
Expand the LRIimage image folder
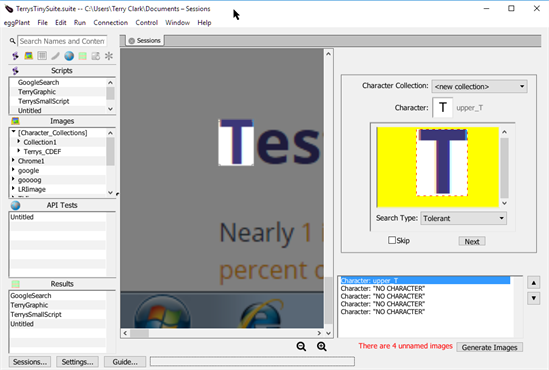click(13, 189)
